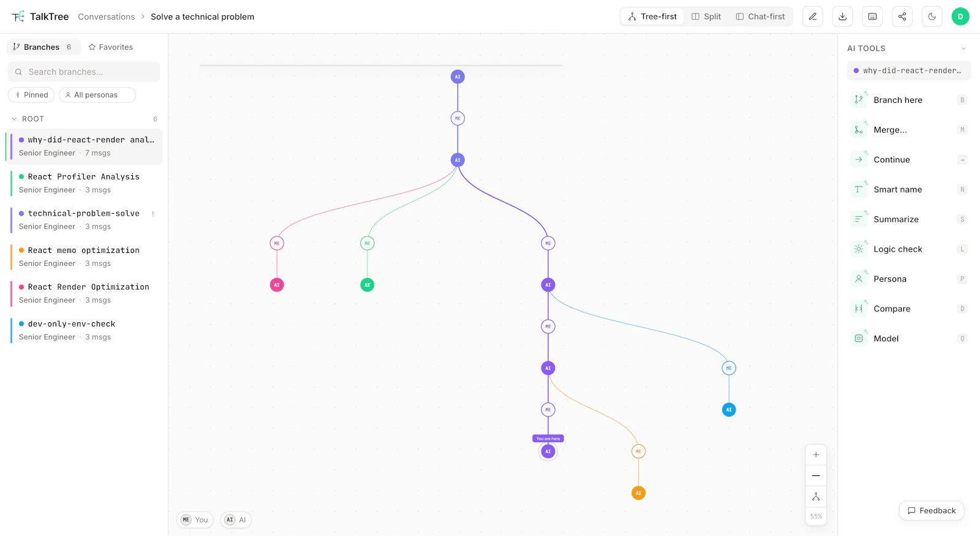Click the selected branch chip why-did-react-render
Image resolution: width=980 pixels, height=536 pixels.
tap(909, 70)
